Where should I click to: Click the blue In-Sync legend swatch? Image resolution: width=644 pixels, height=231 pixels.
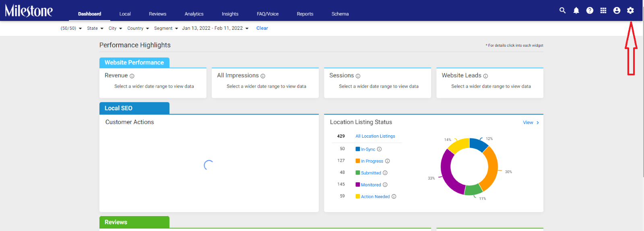(357, 149)
